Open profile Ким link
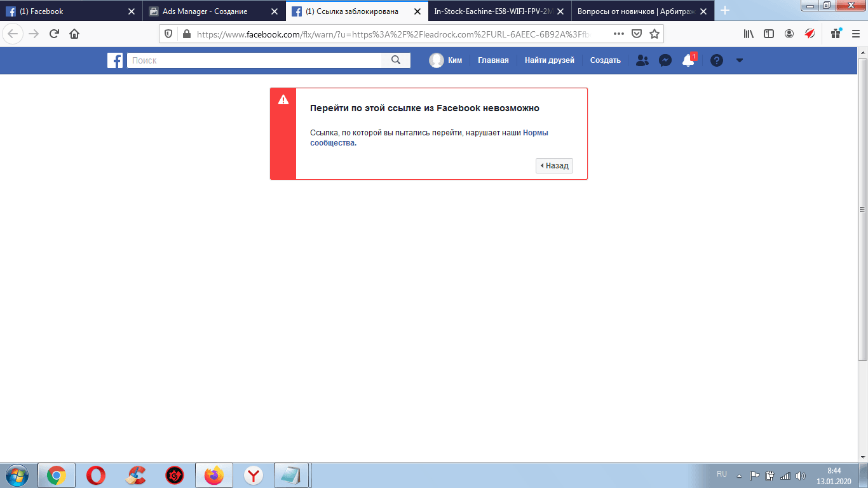Image resolution: width=868 pixels, height=488 pixels. [454, 60]
